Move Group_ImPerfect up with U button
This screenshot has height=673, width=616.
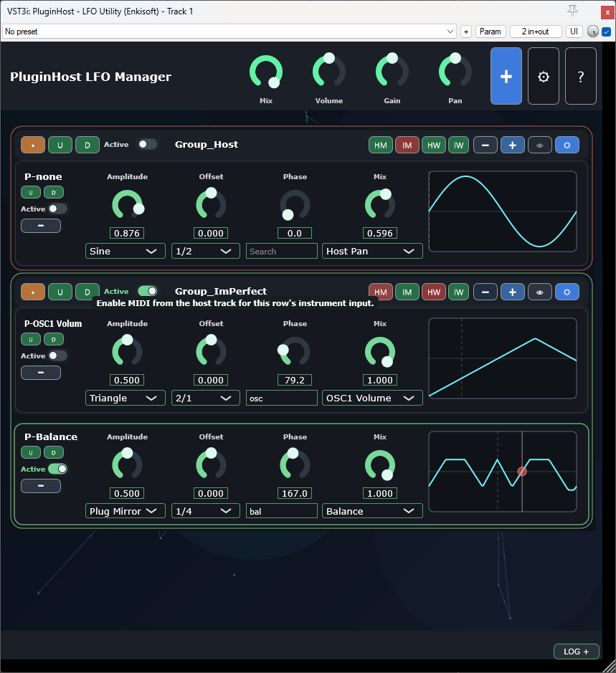coord(60,292)
